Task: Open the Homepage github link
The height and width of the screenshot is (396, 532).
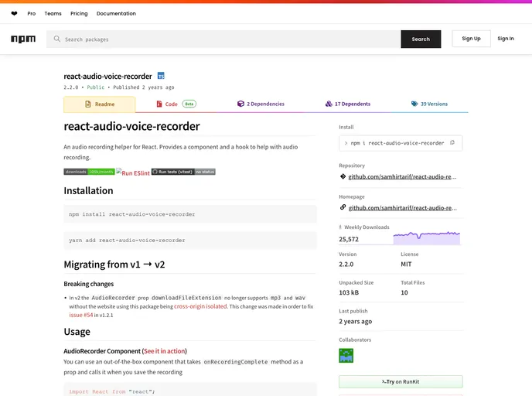Action: coord(402,208)
